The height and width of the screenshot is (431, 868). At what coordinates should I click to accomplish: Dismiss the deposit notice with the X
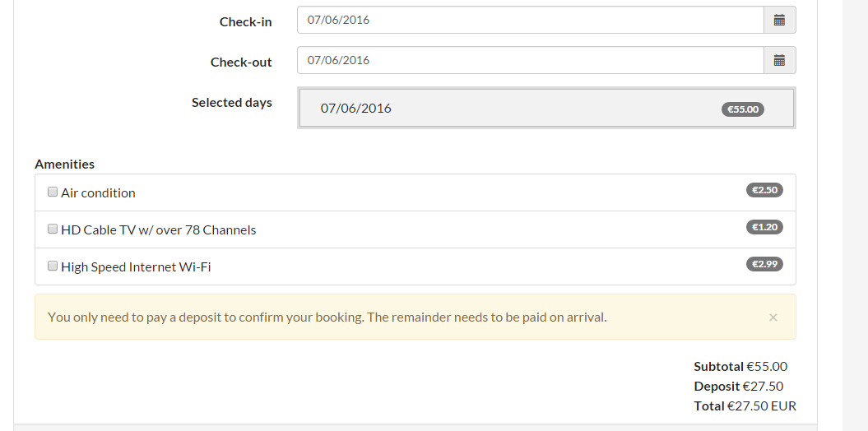pyautogui.click(x=773, y=317)
